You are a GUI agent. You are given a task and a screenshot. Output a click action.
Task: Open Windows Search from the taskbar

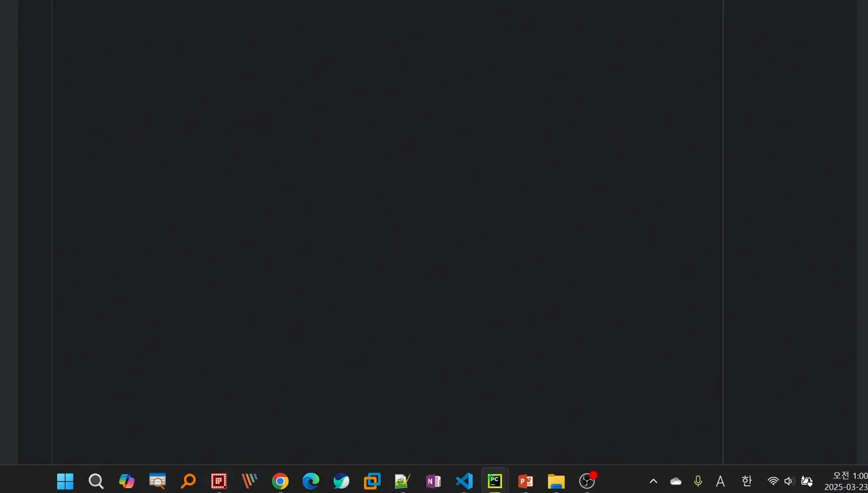click(96, 481)
